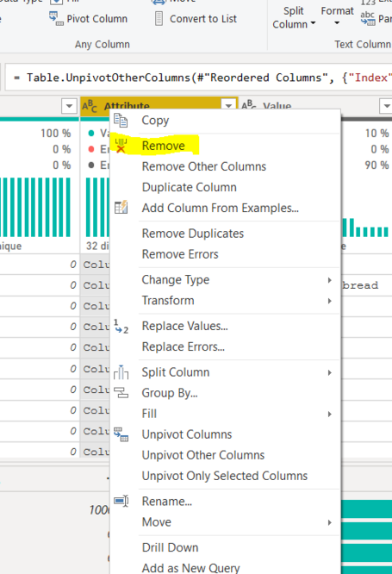Expand the Fill submenu
This screenshot has height=574, width=392.
pyautogui.click(x=329, y=414)
